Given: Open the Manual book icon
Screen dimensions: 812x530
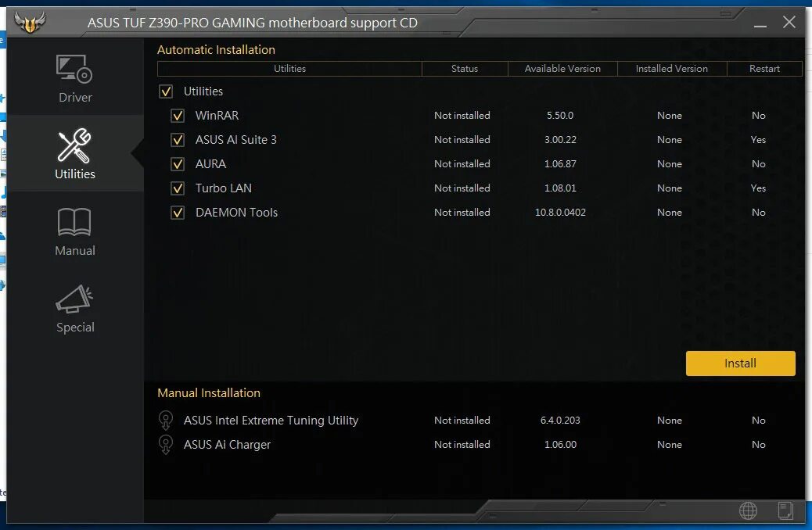Looking at the screenshot, I should (x=74, y=222).
